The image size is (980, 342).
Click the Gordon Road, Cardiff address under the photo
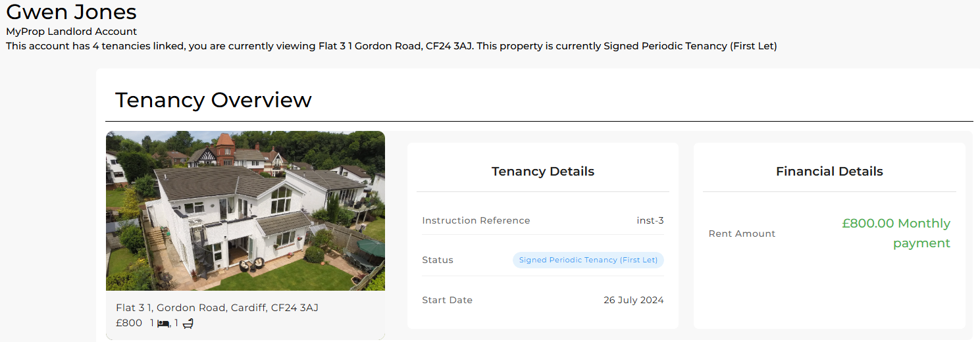(x=217, y=308)
